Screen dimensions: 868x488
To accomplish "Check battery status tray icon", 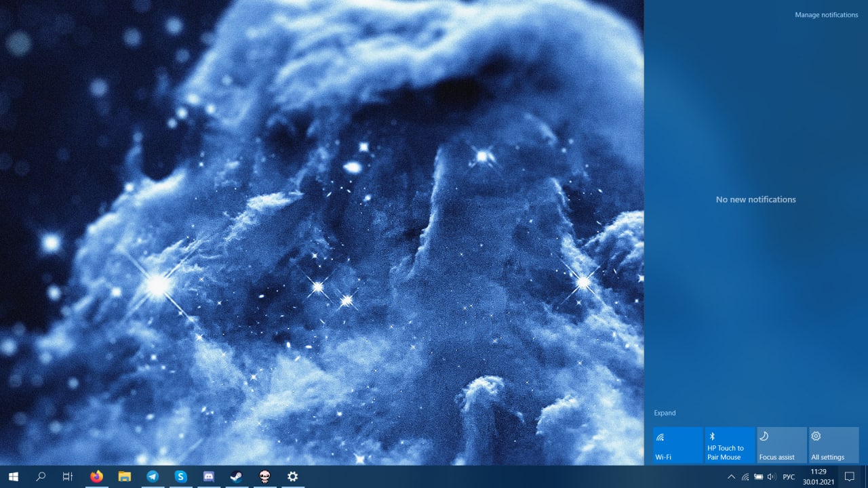I will click(x=759, y=477).
